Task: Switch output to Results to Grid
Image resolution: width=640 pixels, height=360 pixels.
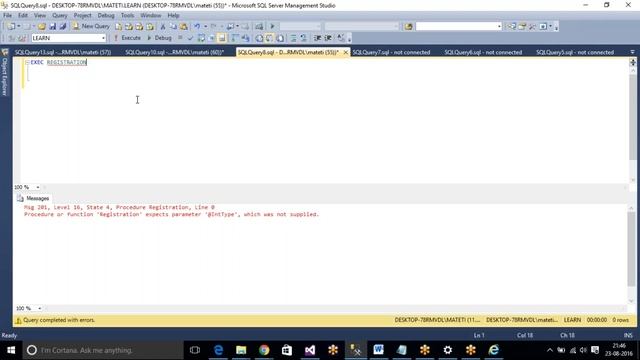Action: [269, 38]
